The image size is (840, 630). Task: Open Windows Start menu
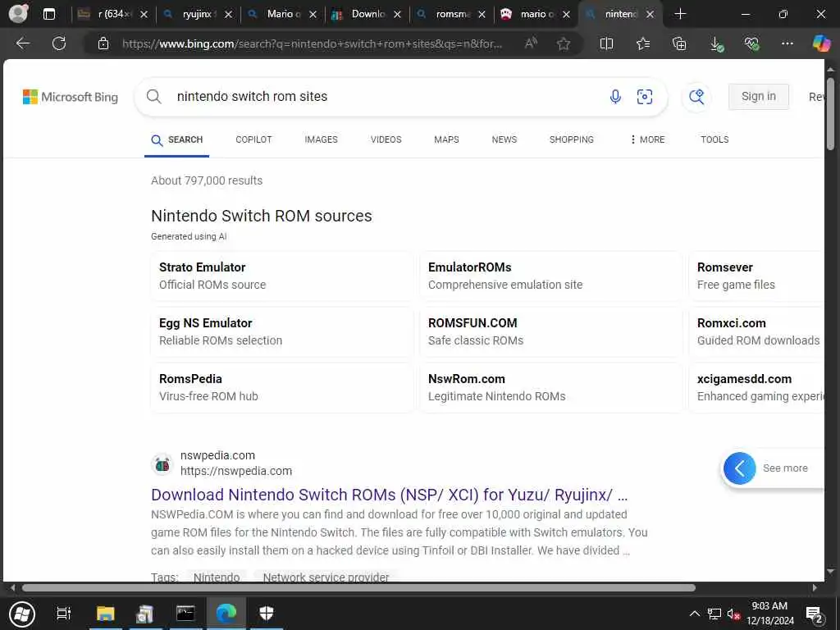point(22,614)
